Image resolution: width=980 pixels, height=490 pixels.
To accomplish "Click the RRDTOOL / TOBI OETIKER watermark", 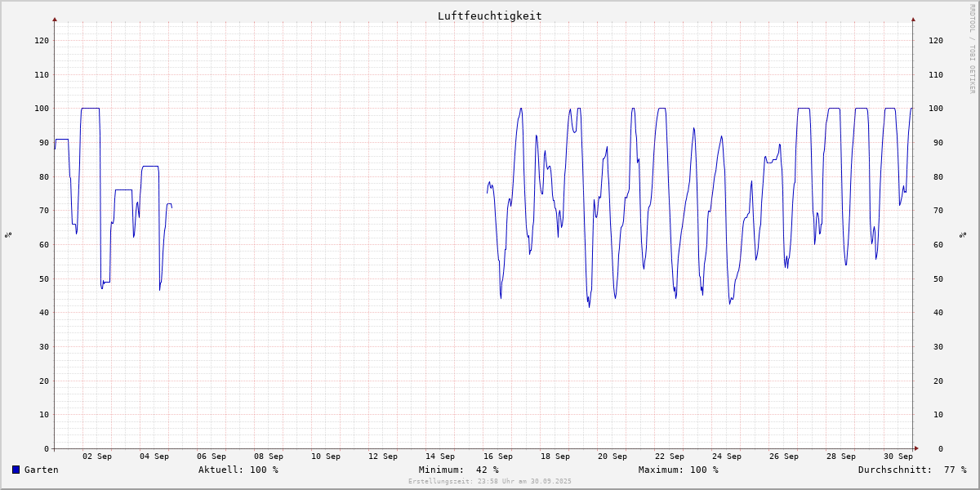I will tap(972, 49).
